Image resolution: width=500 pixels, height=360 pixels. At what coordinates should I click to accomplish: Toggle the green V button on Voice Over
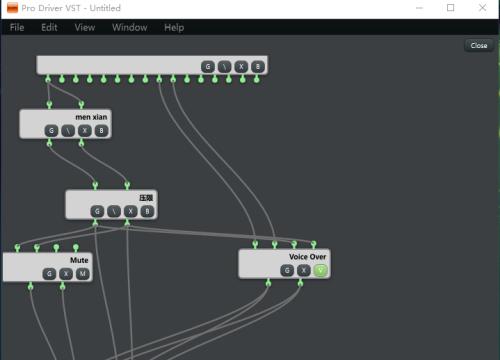pyautogui.click(x=320, y=270)
